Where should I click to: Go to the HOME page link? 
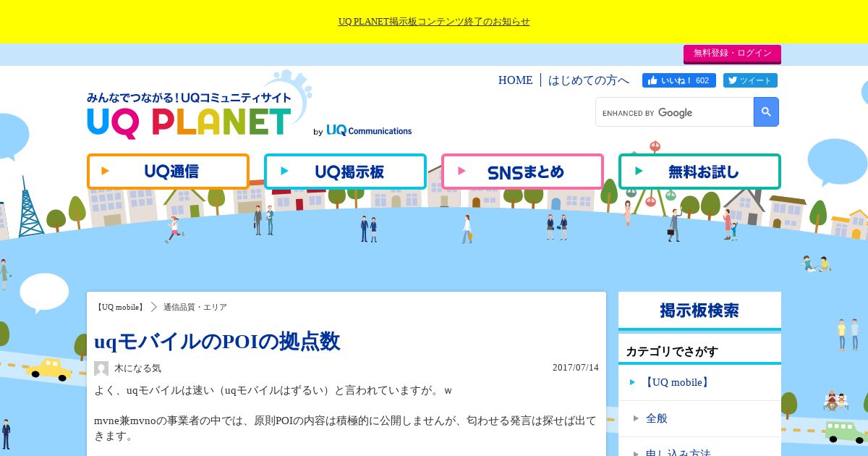point(515,80)
